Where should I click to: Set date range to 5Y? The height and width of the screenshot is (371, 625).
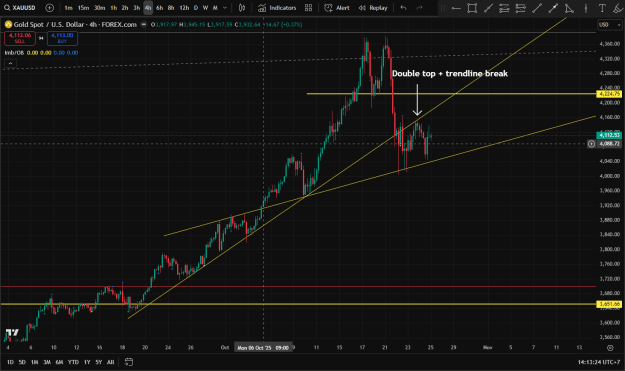[98, 362]
